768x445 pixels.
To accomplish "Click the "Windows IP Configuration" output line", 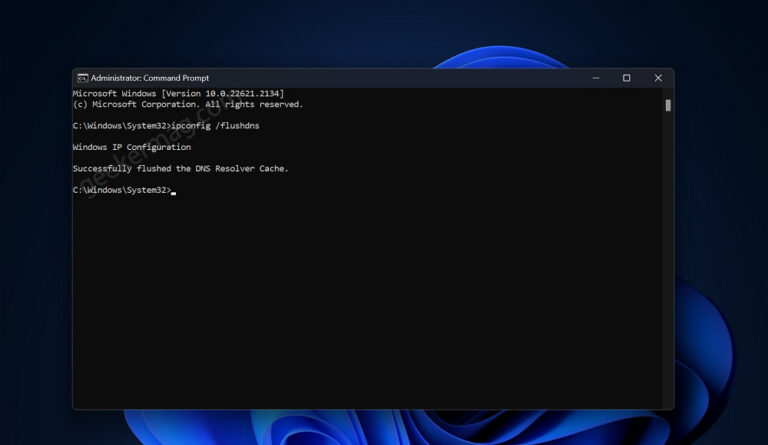I will pyautogui.click(x=132, y=147).
